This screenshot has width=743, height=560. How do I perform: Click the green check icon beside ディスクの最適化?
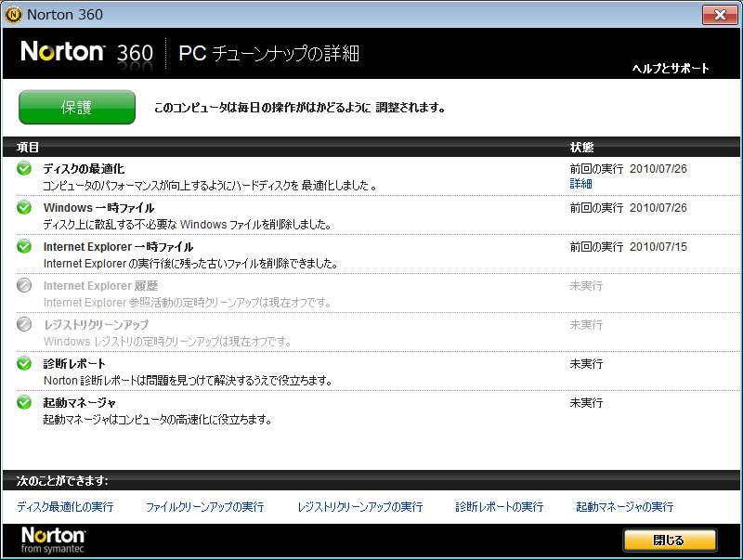tap(24, 168)
